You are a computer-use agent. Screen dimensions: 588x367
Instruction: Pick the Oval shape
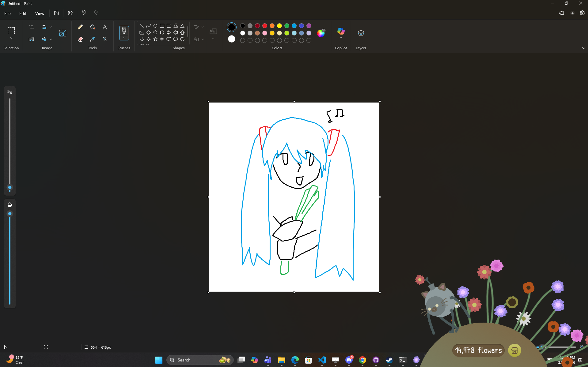(155, 26)
